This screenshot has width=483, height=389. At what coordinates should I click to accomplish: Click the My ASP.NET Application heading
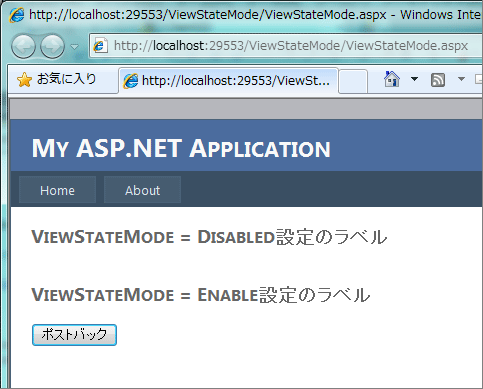181,148
